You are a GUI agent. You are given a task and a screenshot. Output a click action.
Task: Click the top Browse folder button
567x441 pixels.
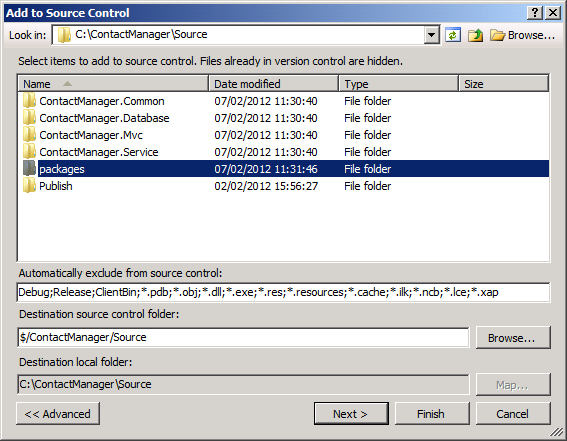tap(522, 35)
